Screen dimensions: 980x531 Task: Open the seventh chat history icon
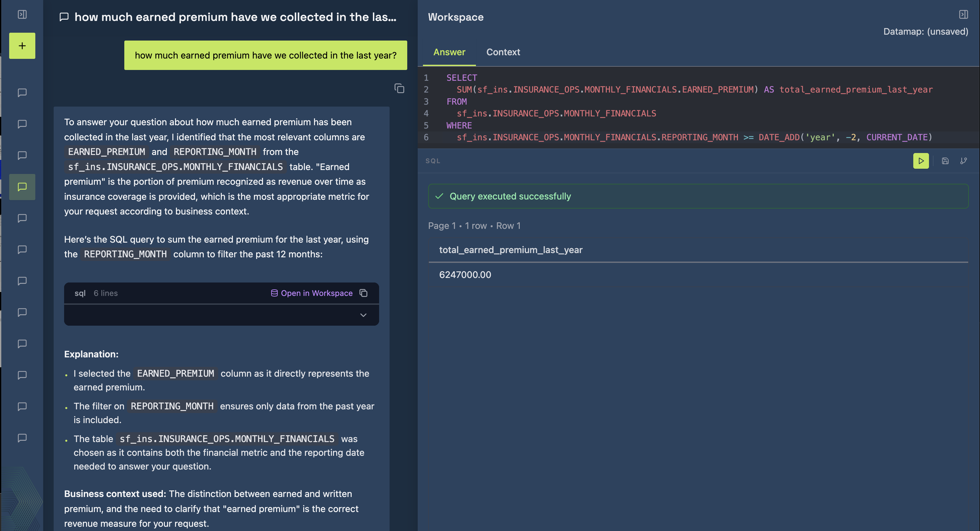click(x=22, y=281)
